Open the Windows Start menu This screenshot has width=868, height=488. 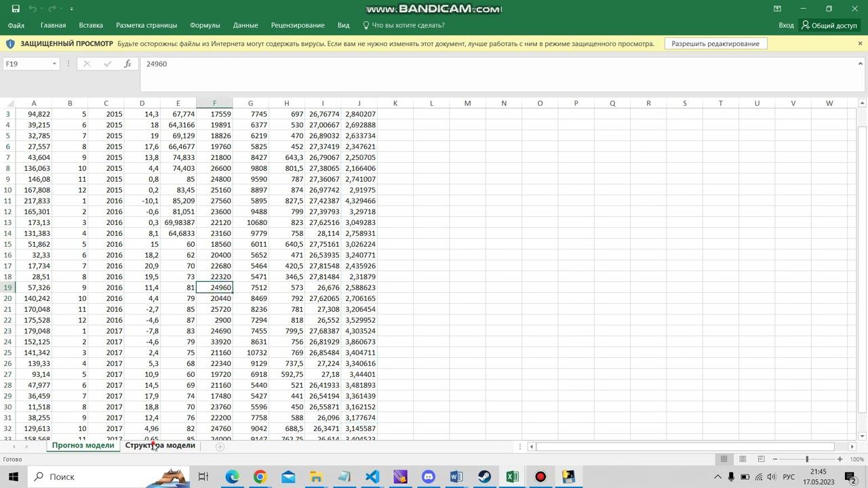tap(13, 476)
